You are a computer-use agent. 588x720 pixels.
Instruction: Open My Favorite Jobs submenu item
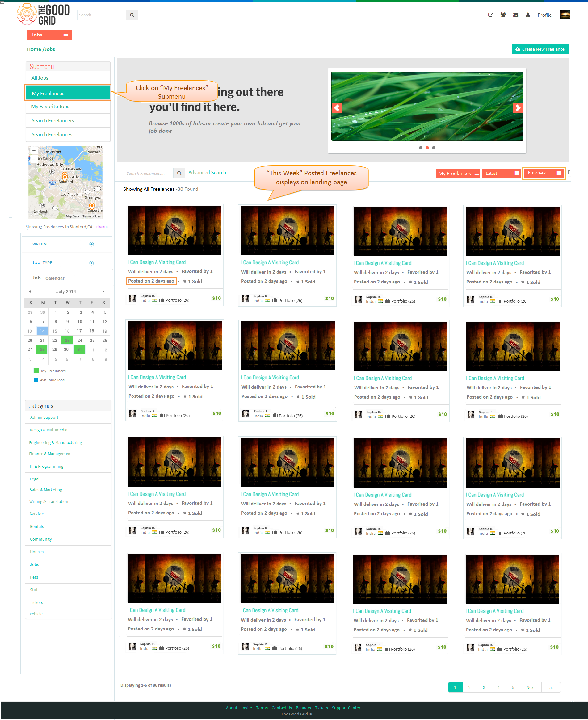[x=50, y=106]
